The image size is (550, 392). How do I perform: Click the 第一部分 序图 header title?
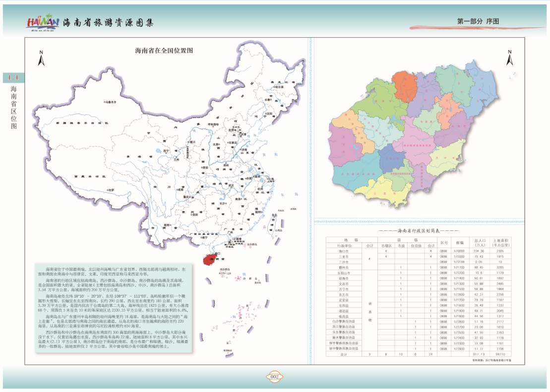(x=477, y=21)
